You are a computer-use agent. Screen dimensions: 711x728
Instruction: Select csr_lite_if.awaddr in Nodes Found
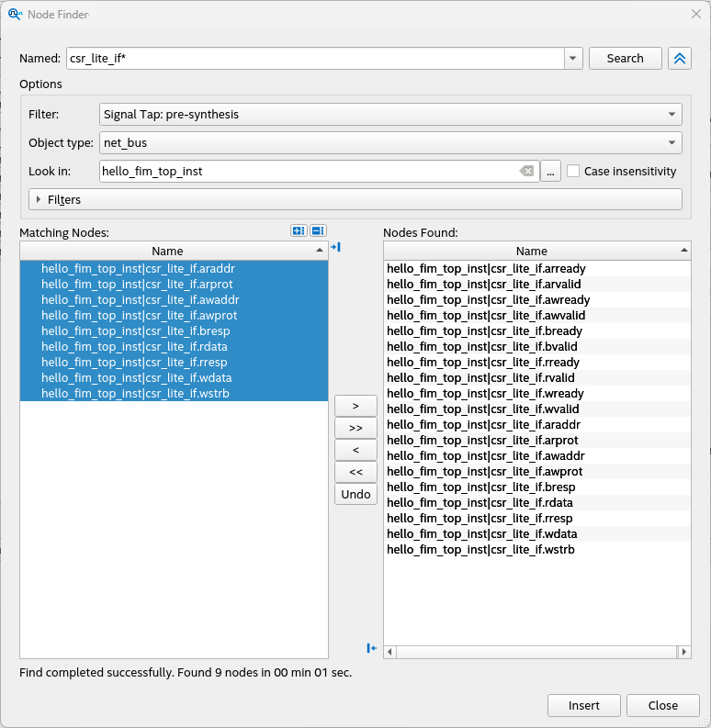(537, 456)
